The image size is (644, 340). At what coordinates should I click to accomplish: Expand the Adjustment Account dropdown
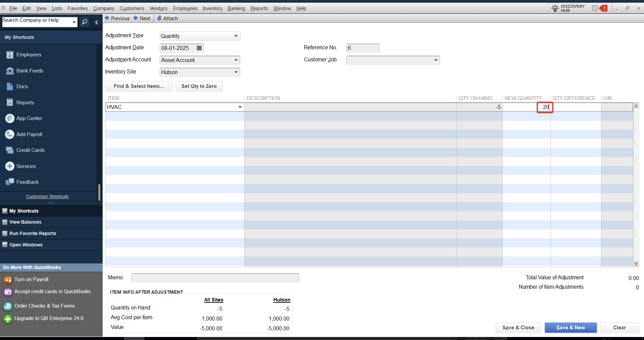coord(236,60)
